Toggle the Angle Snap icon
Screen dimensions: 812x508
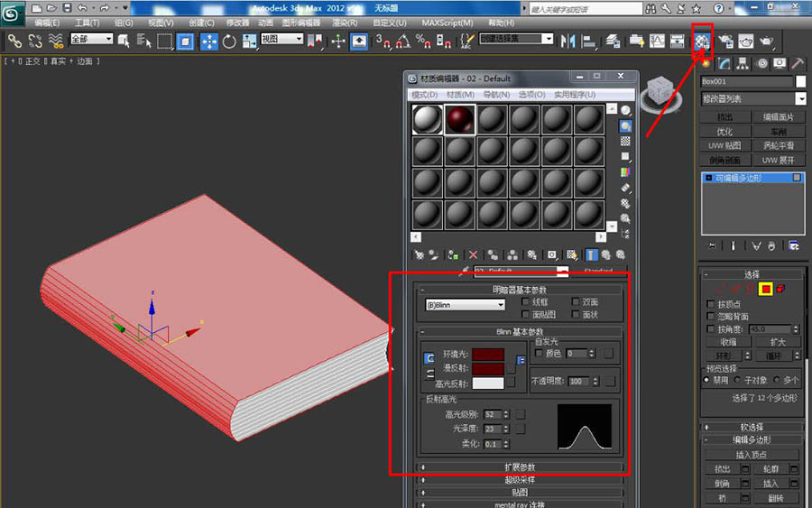[403, 41]
